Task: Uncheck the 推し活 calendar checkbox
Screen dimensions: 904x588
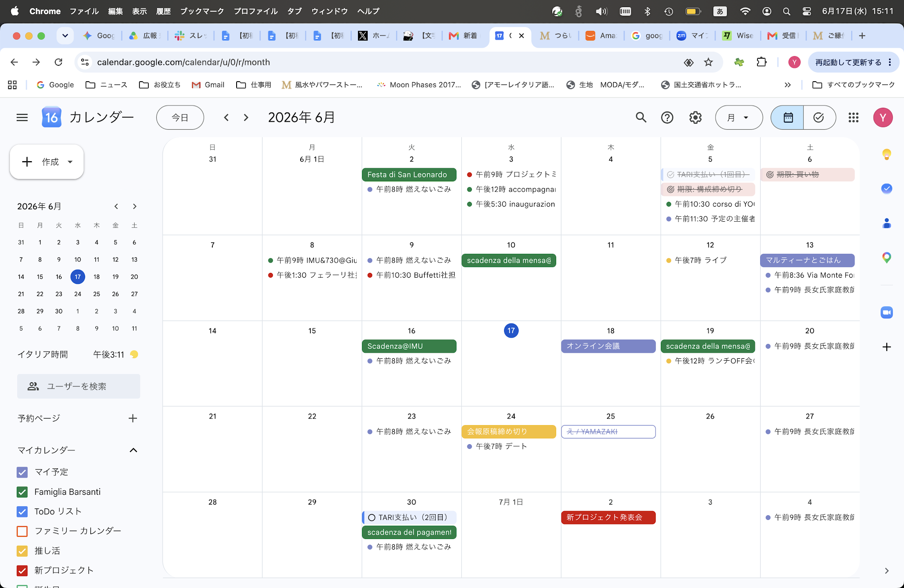Action: click(22, 551)
